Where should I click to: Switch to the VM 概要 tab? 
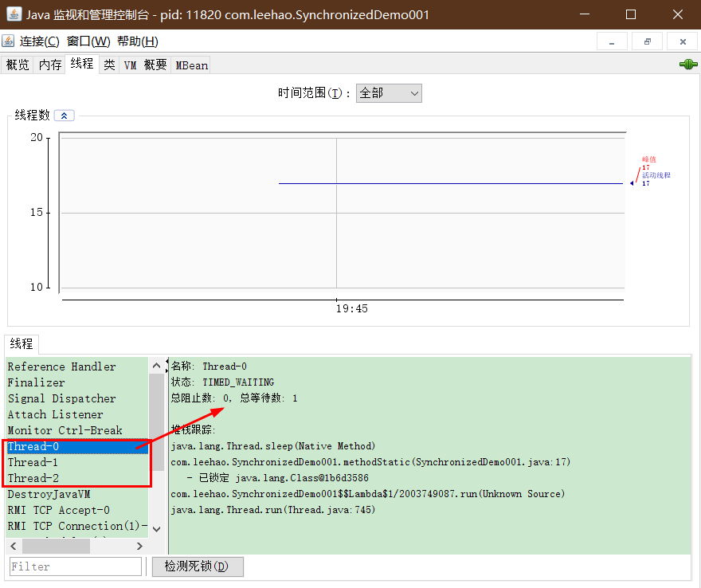click(145, 65)
